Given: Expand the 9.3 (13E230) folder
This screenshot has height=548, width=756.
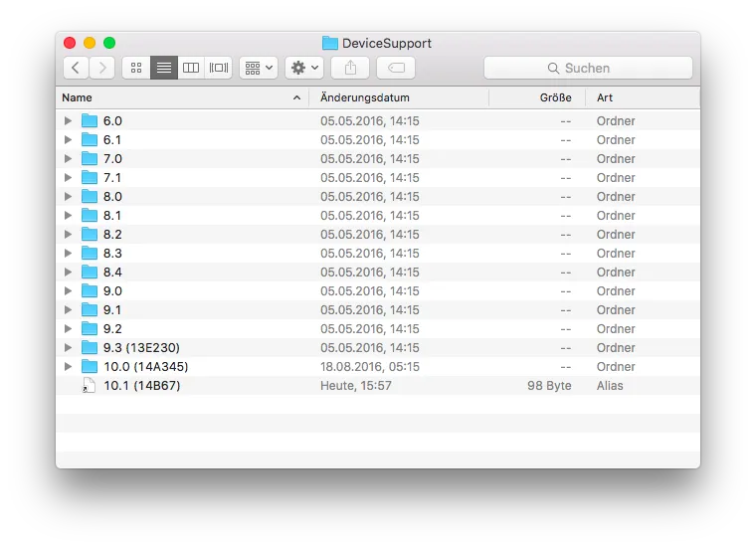Looking at the screenshot, I should pyautogui.click(x=68, y=347).
